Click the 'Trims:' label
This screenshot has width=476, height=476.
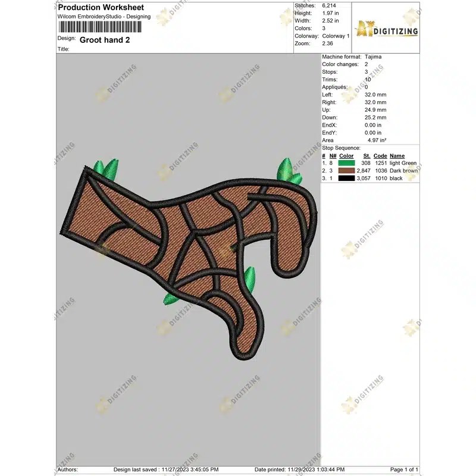330,80
